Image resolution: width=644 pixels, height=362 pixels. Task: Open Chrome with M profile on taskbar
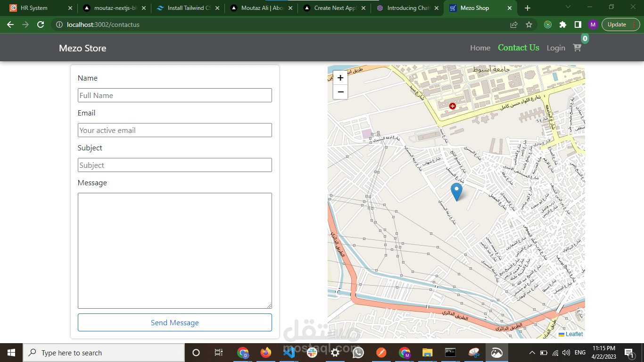point(405,353)
